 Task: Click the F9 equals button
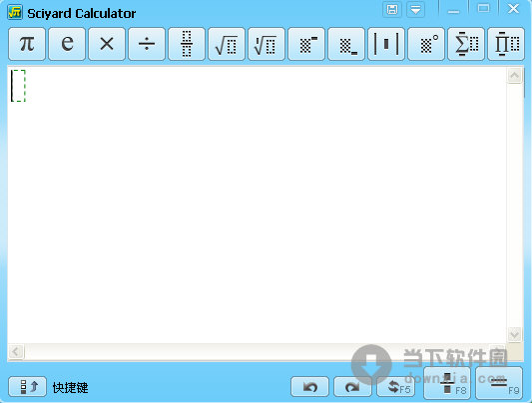499,383
